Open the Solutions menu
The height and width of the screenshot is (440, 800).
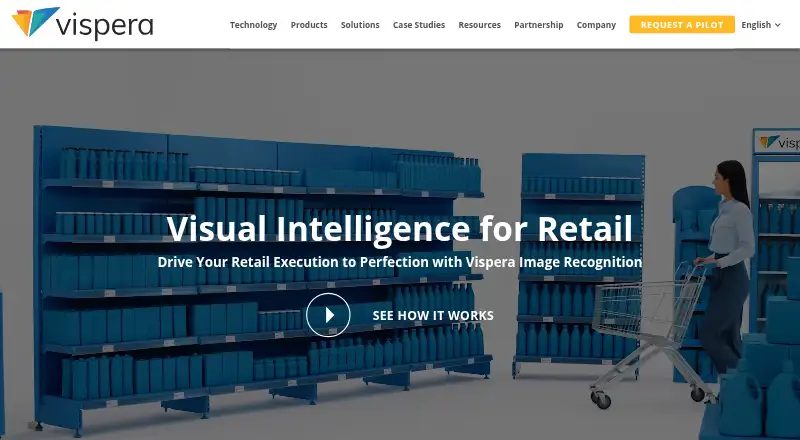tap(360, 25)
